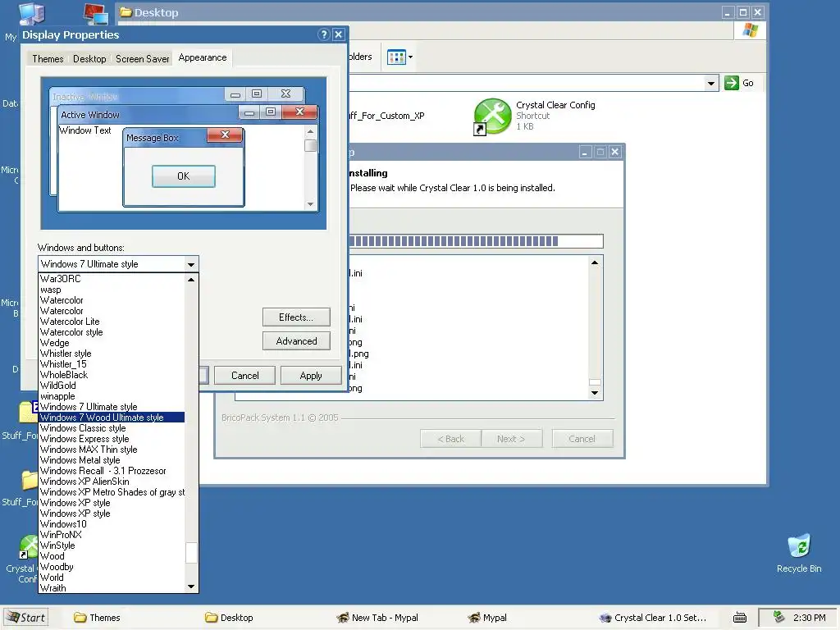Open the Views dropdown arrow
Screen dimensions: 840x630
pyautogui.click(x=410, y=57)
